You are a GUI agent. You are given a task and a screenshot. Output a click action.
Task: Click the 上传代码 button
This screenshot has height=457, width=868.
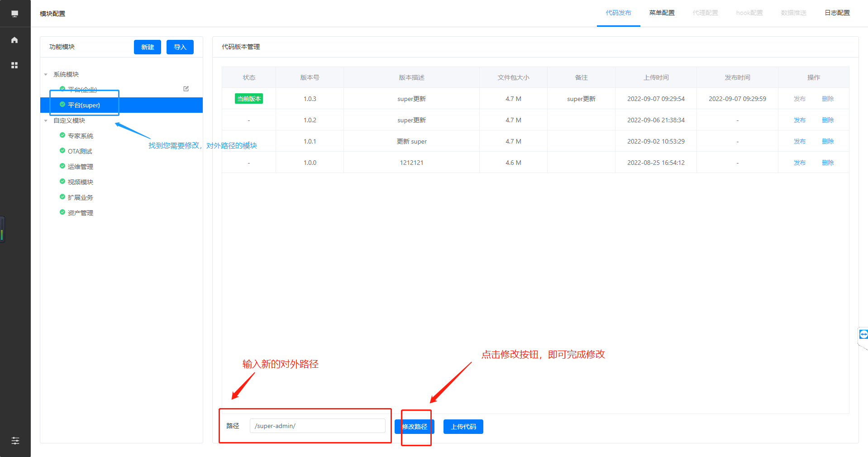(x=463, y=427)
